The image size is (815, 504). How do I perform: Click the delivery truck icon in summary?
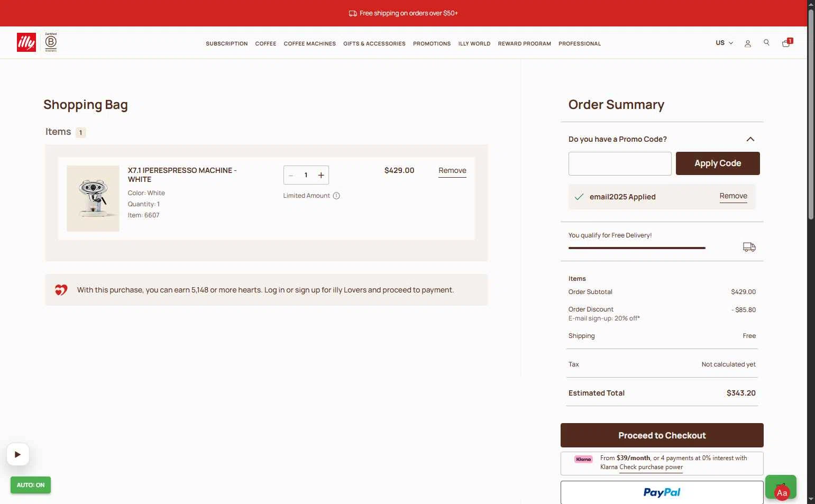749,247
